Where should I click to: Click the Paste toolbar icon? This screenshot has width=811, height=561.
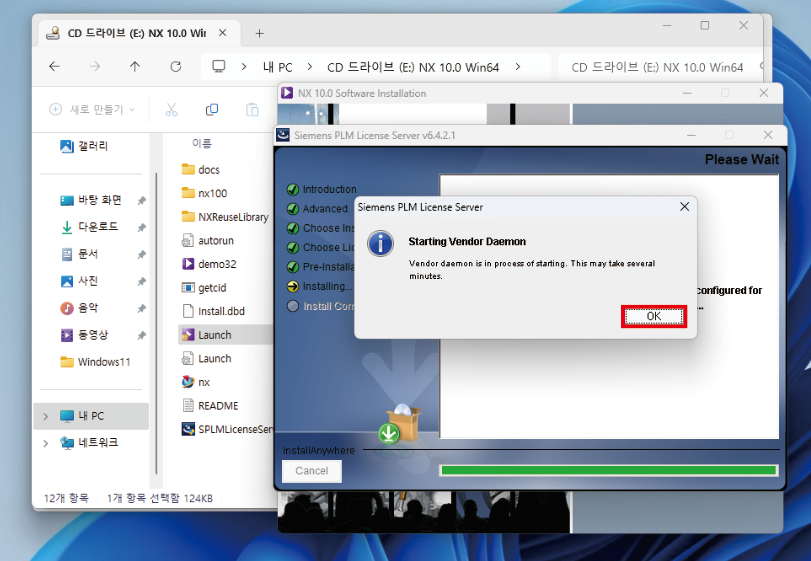[x=252, y=110]
